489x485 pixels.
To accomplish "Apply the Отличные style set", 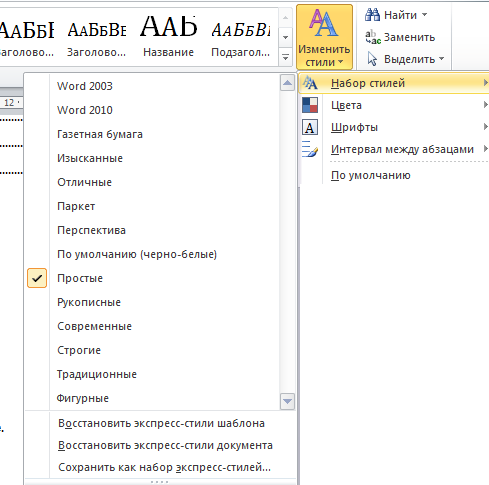I will (84, 182).
